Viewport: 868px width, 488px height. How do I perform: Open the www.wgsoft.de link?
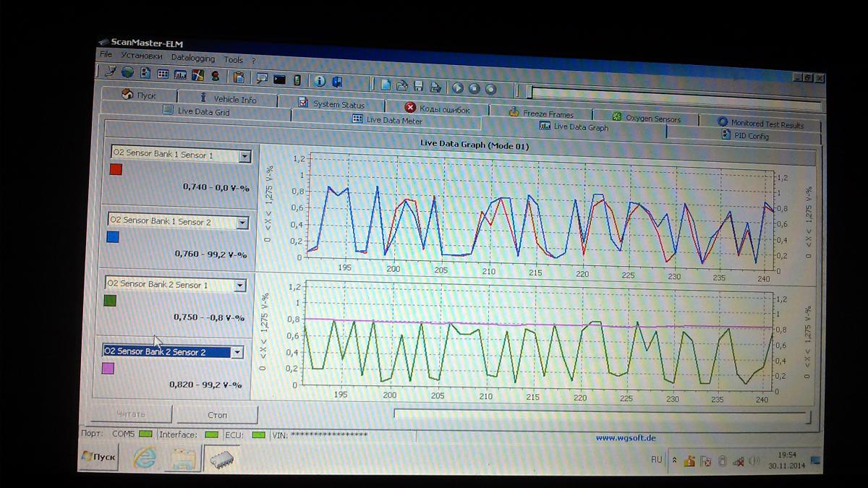point(625,437)
